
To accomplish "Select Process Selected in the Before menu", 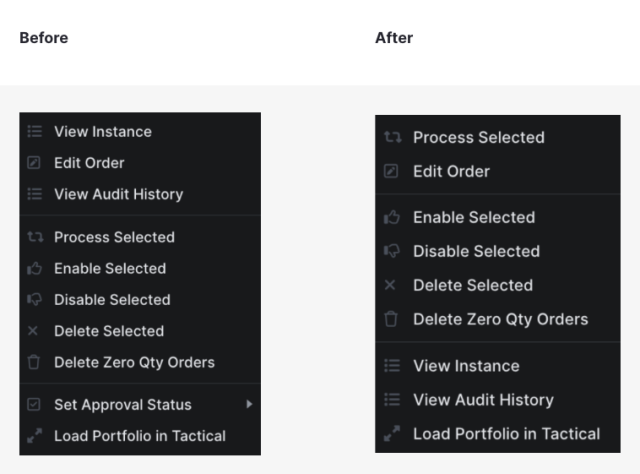I will [x=114, y=237].
